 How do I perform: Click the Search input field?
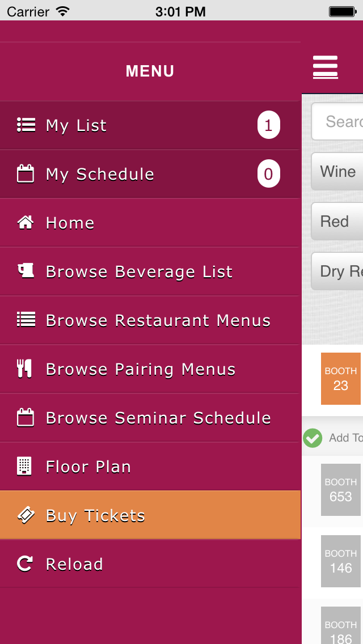coord(340,121)
